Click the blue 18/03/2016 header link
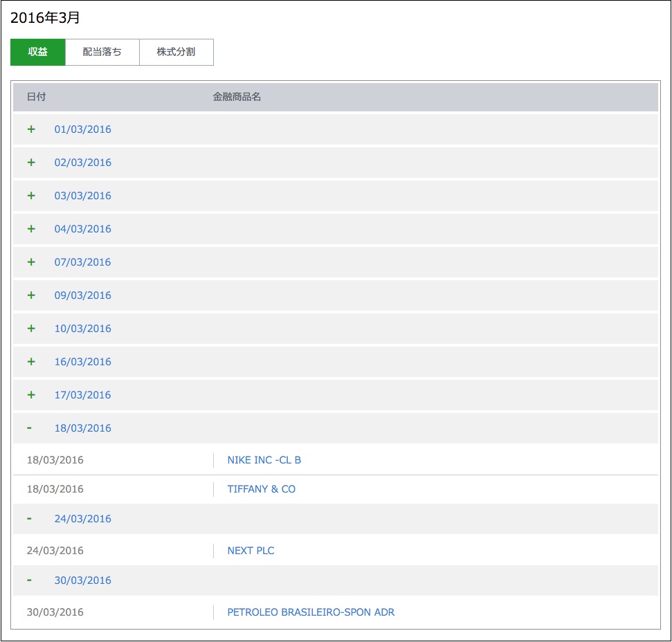Viewport: 672px width, 642px height. 83,428
